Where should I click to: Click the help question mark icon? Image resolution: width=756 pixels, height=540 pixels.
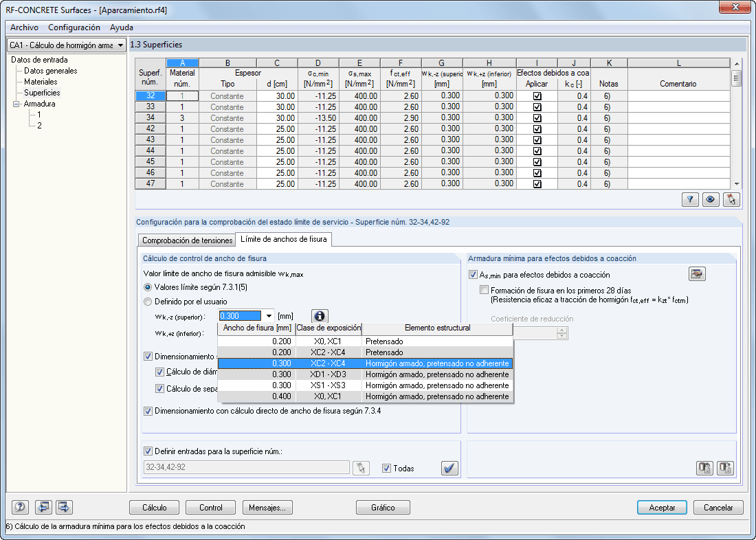pyautogui.click(x=20, y=507)
